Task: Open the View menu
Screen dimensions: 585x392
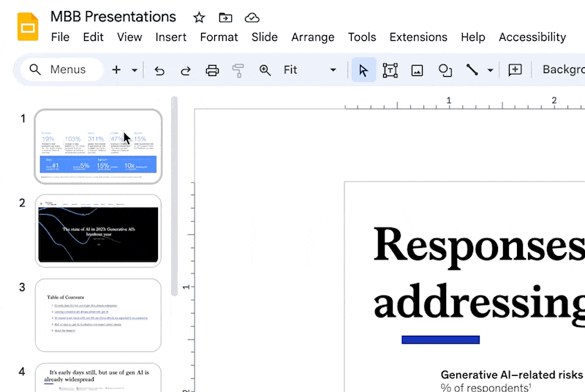Action: (129, 37)
